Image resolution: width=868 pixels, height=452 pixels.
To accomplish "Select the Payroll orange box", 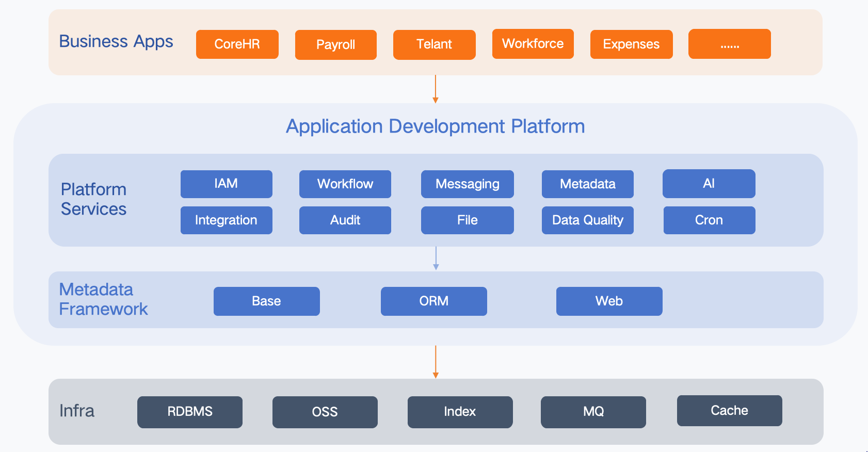I will pyautogui.click(x=335, y=45).
